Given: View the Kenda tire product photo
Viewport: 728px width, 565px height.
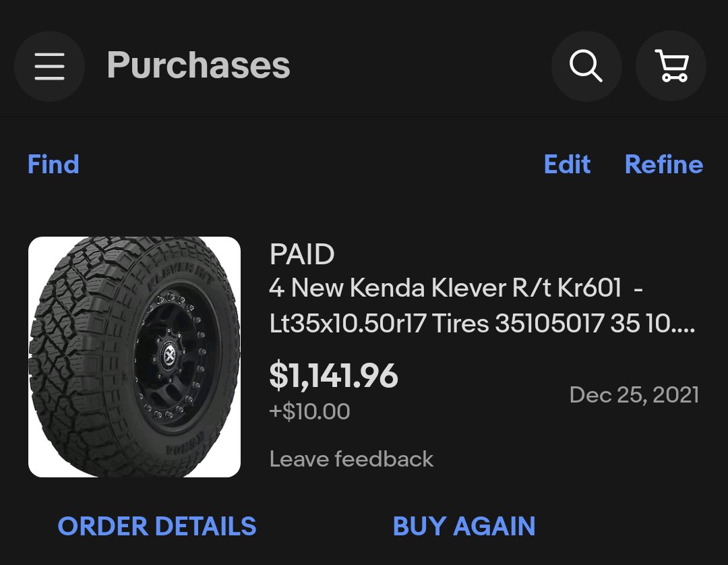Looking at the screenshot, I should (x=134, y=357).
